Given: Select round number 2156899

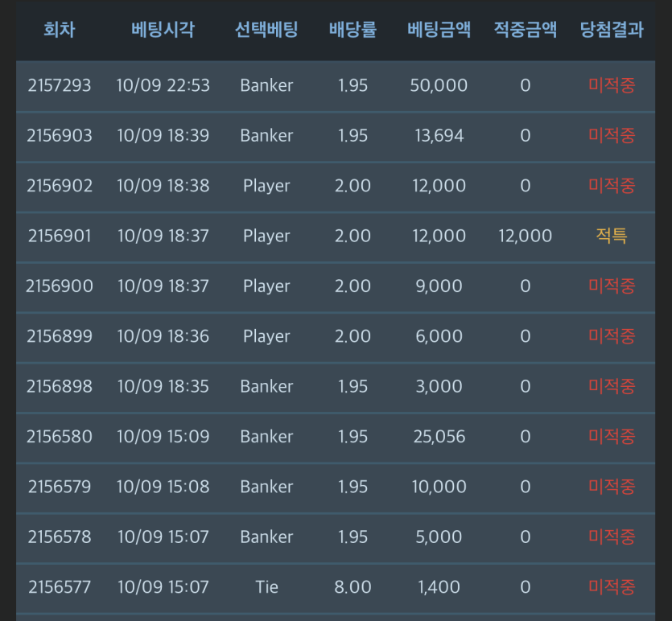Looking at the screenshot, I should click(x=59, y=335).
